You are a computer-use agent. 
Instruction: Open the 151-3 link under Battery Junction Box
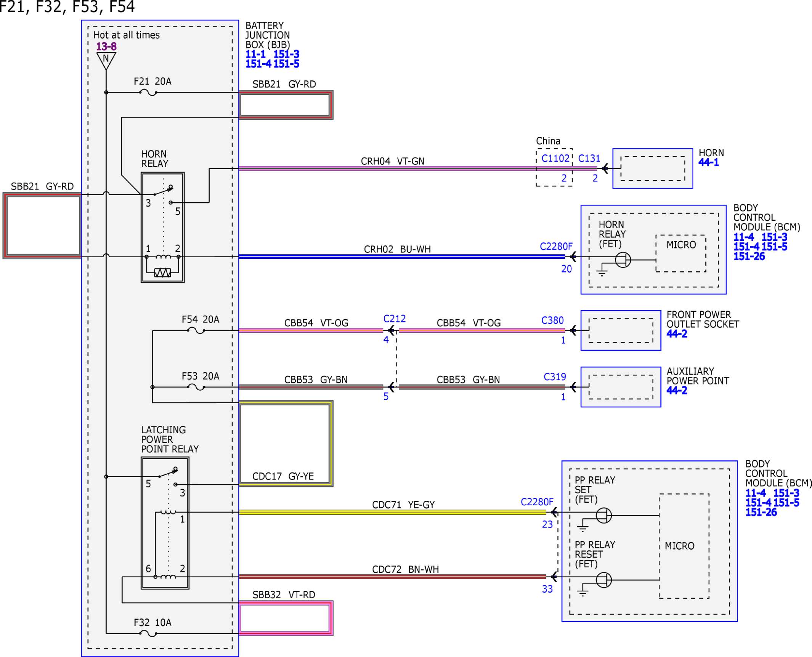(286, 54)
